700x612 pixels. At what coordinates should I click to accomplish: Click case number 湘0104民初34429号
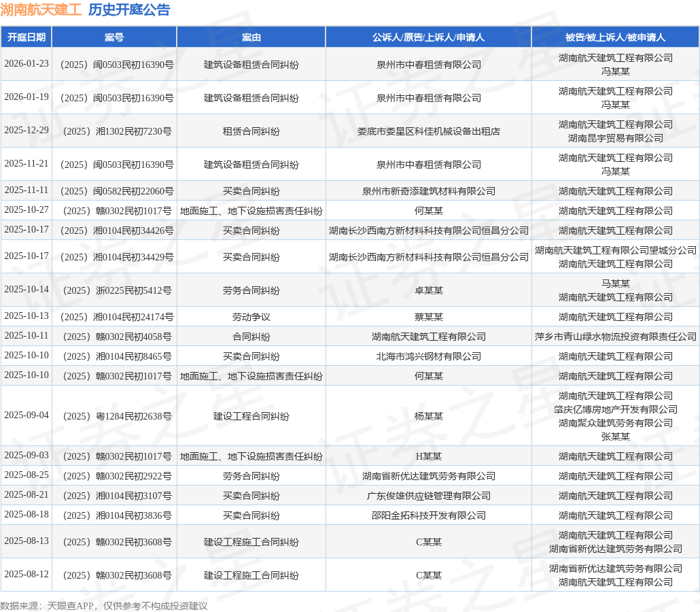tap(117, 257)
